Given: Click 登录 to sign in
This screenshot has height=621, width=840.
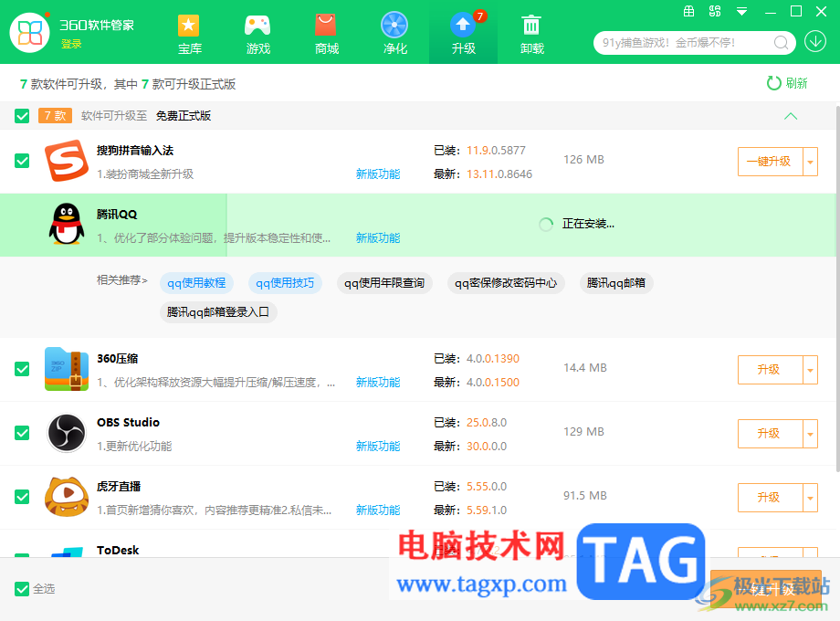Looking at the screenshot, I should point(71,44).
